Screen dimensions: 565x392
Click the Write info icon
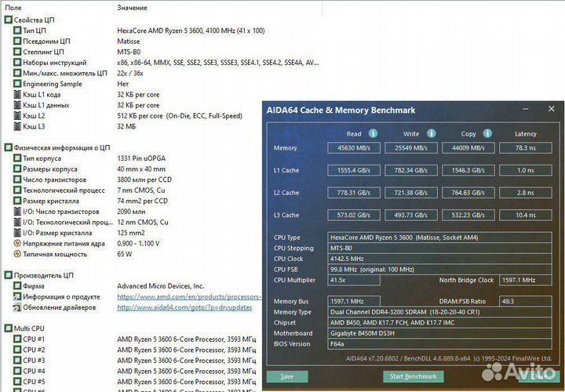(432, 133)
